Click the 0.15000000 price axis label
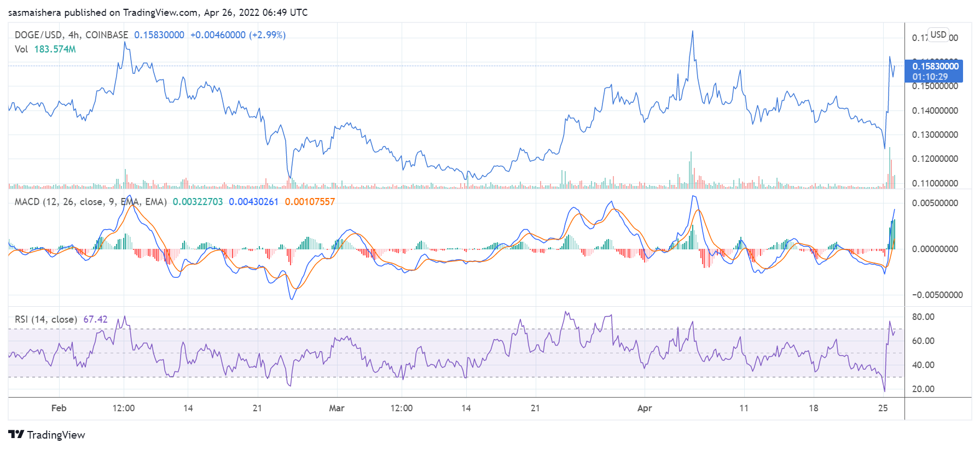Screen dimensions: 980x449 [x=935, y=86]
